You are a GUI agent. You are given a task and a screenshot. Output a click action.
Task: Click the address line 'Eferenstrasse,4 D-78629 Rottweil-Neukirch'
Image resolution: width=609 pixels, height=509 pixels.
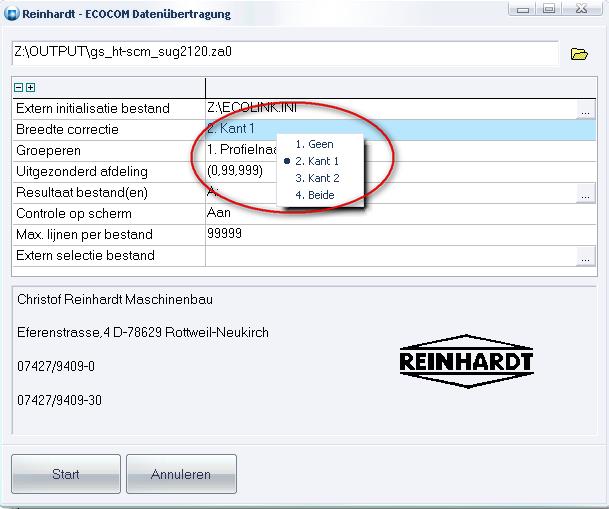pyautogui.click(x=143, y=332)
